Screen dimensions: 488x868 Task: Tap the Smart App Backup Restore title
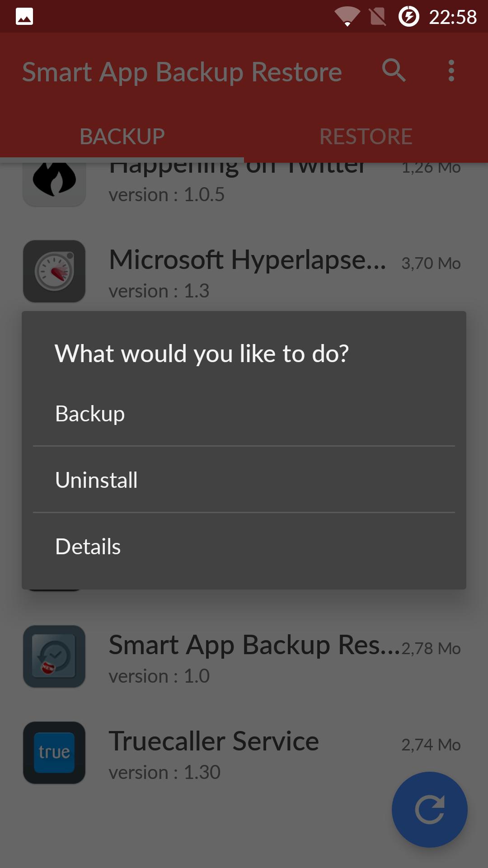(182, 72)
